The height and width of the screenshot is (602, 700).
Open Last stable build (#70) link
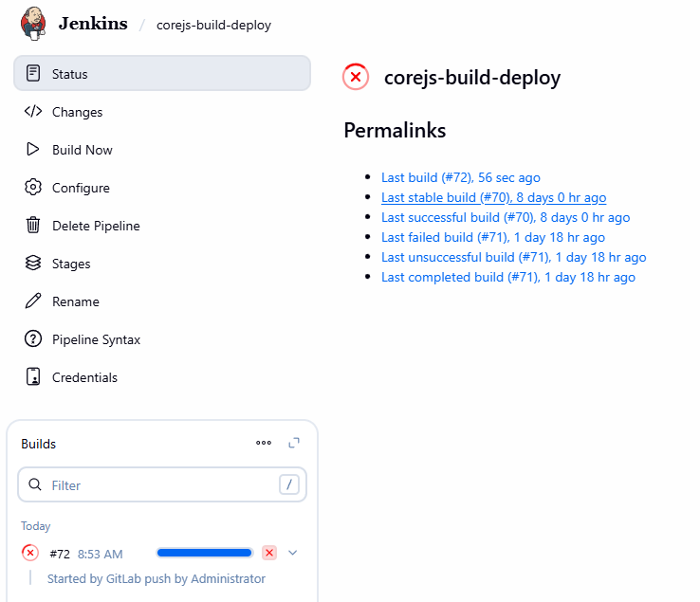(493, 197)
